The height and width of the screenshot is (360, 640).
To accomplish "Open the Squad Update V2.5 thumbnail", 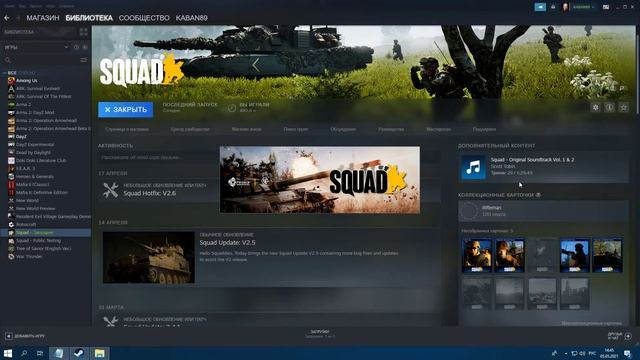I will [x=149, y=258].
